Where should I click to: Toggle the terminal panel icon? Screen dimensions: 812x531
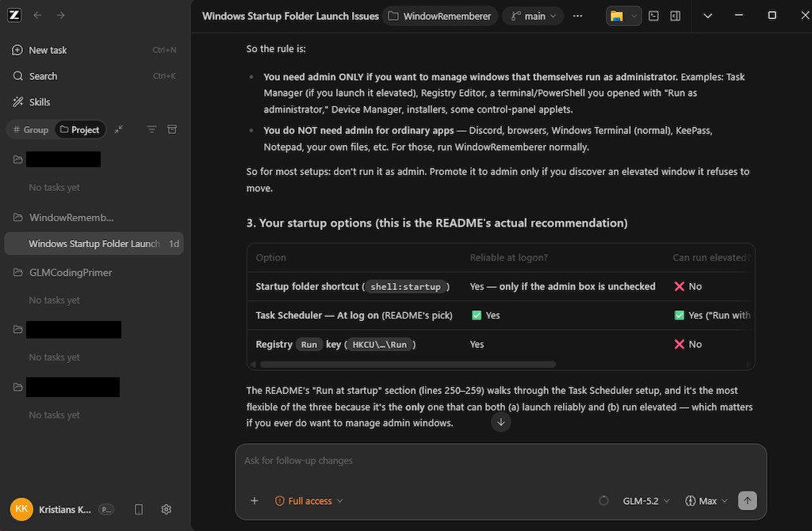click(654, 16)
